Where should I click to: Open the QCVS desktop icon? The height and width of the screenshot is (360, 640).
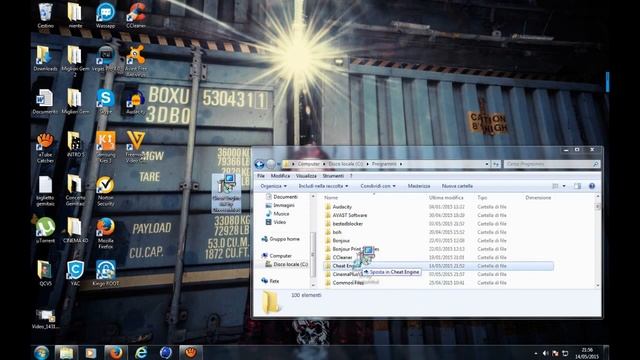45,273
